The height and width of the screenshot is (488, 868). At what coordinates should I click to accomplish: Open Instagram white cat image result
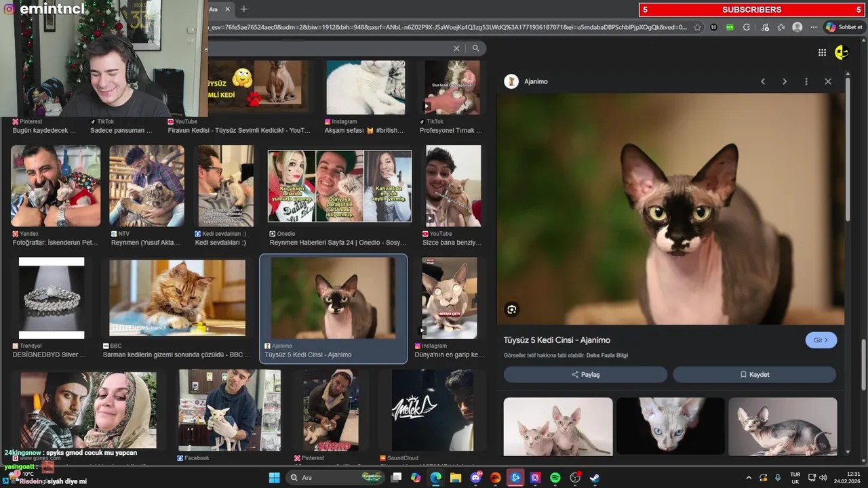coord(366,87)
